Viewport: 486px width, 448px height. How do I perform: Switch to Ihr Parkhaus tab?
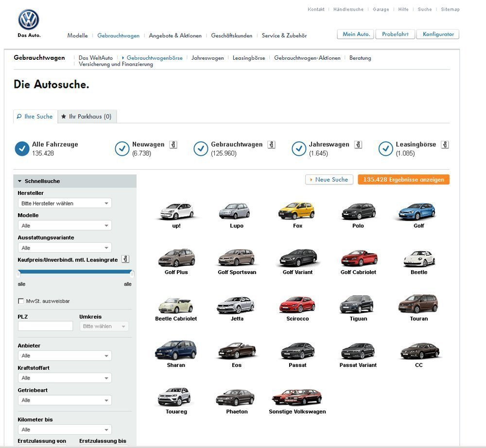[87, 117]
